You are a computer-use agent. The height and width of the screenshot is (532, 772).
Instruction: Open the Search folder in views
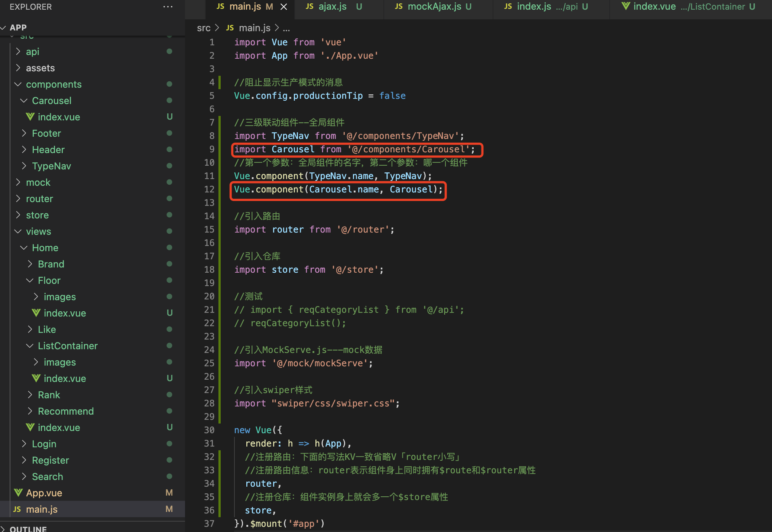(47, 476)
